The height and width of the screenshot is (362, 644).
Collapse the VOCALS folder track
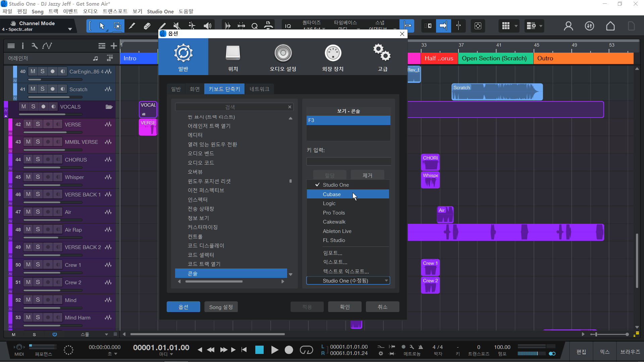tap(109, 107)
